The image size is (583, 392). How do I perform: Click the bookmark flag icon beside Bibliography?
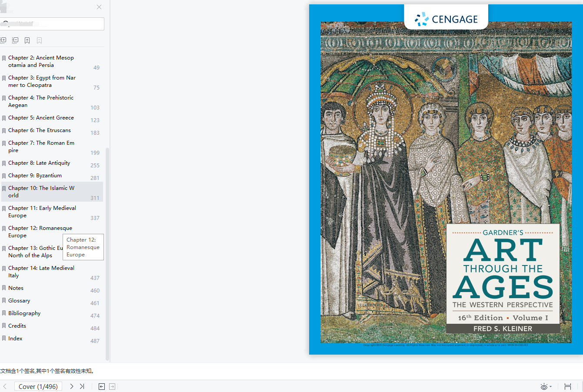[x=4, y=313]
